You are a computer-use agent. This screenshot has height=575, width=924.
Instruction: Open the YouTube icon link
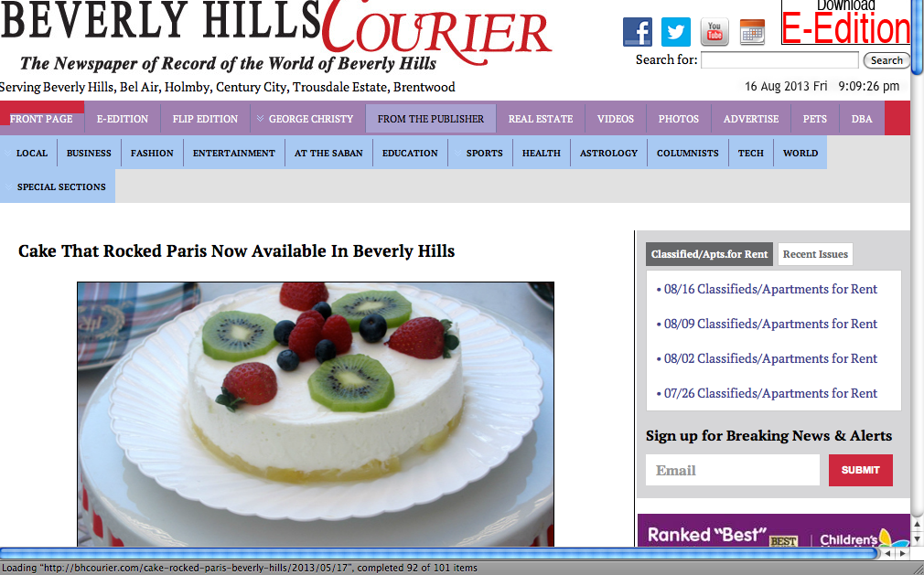714,32
